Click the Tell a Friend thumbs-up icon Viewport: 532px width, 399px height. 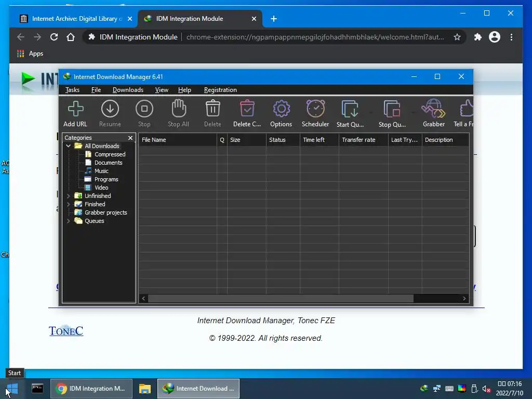(464, 113)
